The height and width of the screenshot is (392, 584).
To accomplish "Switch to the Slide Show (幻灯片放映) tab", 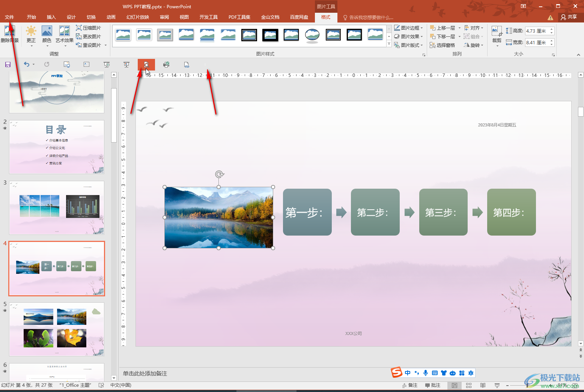I will (138, 17).
